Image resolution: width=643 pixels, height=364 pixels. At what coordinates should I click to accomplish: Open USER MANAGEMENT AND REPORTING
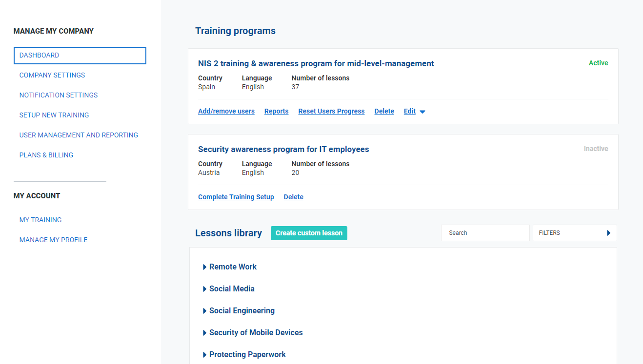[79, 135]
